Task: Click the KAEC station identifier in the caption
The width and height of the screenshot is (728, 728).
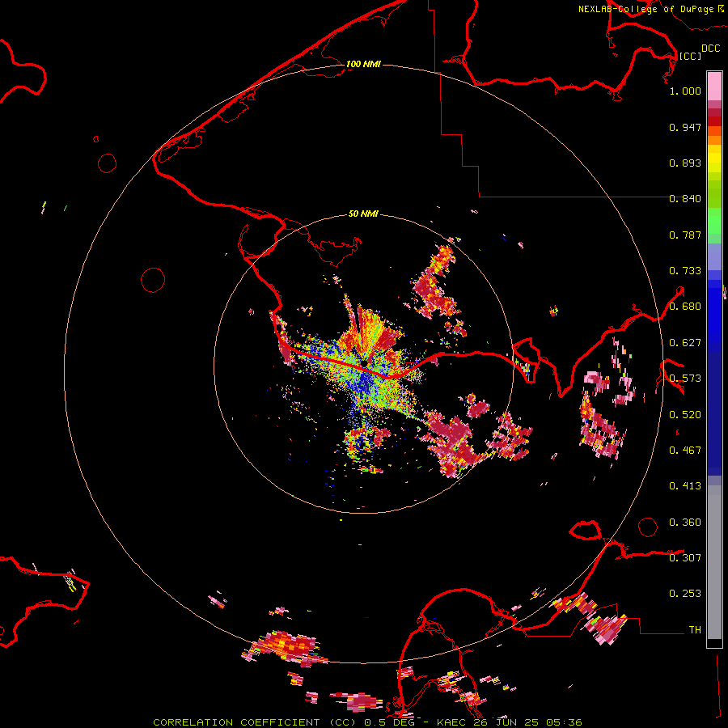Action: point(452,722)
